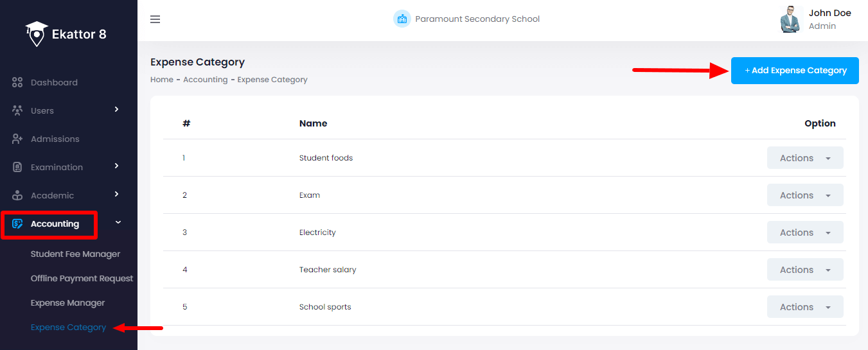The height and width of the screenshot is (350, 868).
Task: Click the Academic sidebar icon
Action: click(17, 195)
